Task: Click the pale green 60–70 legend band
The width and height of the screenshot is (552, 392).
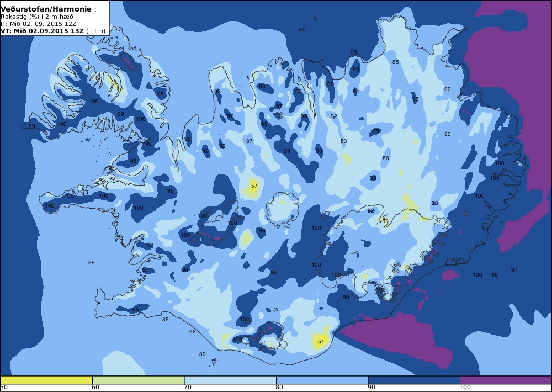Action: point(138,380)
